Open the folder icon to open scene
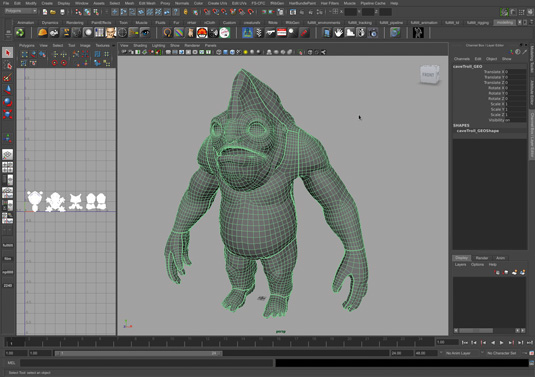This screenshot has width=535, height=377. [x=53, y=12]
